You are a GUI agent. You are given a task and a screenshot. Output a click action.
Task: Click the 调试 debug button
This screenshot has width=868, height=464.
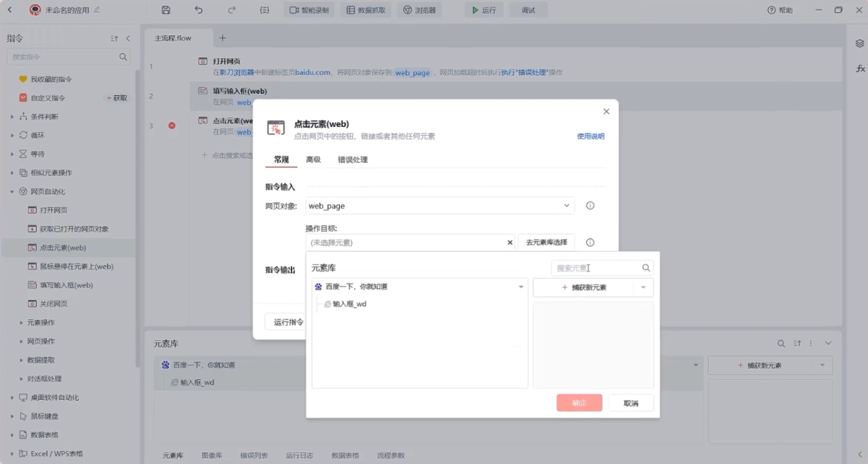tap(529, 10)
